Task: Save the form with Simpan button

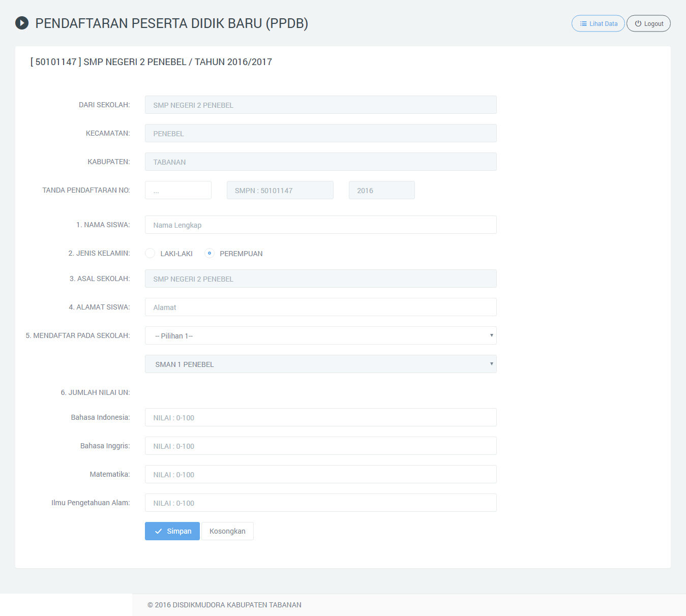Action: [x=172, y=531]
